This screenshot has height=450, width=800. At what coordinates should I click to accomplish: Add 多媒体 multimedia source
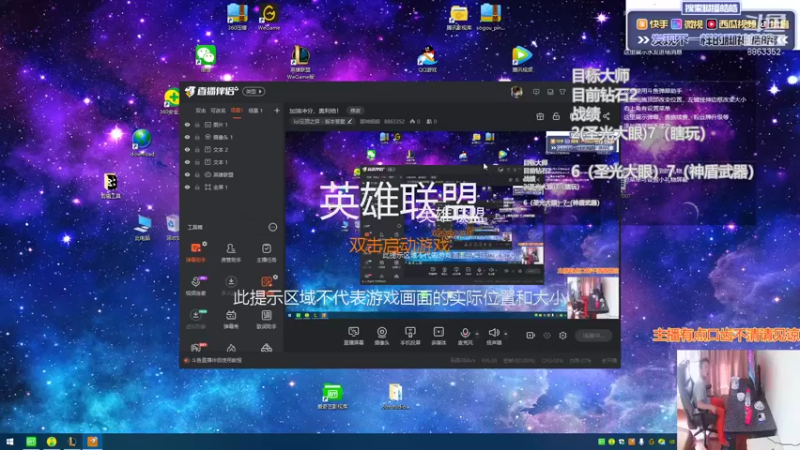coord(438,336)
